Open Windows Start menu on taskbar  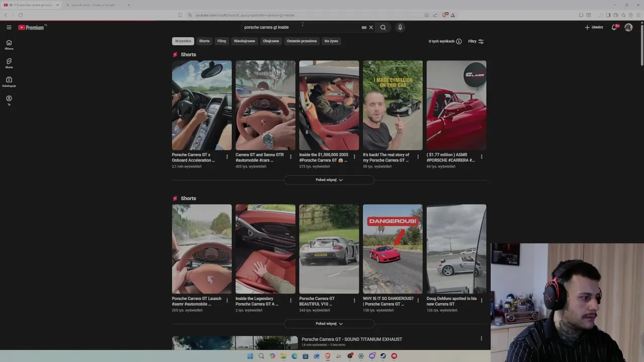[x=250, y=356]
